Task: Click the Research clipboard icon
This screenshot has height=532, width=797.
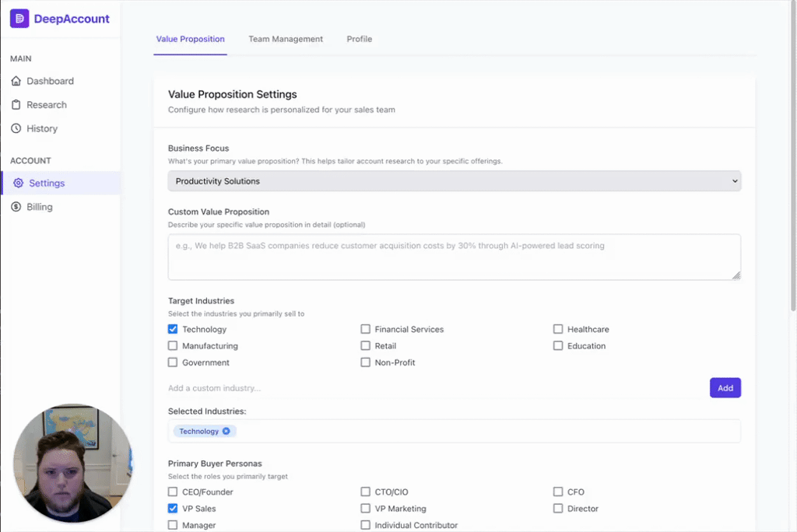Action: pyautogui.click(x=16, y=105)
